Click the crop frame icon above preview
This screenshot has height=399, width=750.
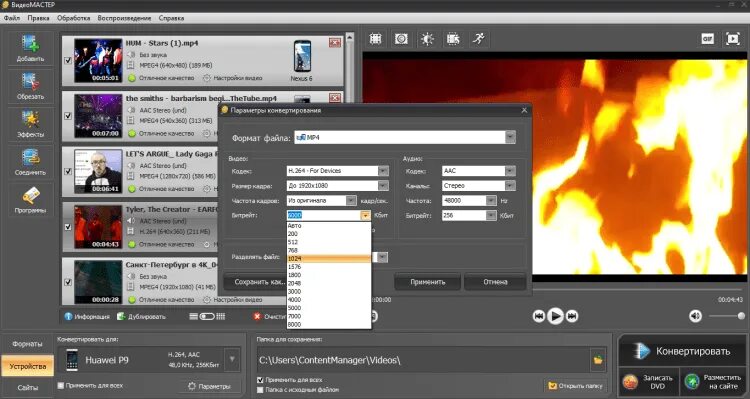click(375, 39)
